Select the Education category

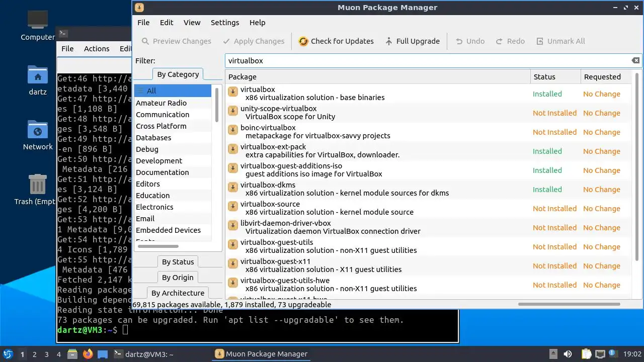tap(173, 196)
